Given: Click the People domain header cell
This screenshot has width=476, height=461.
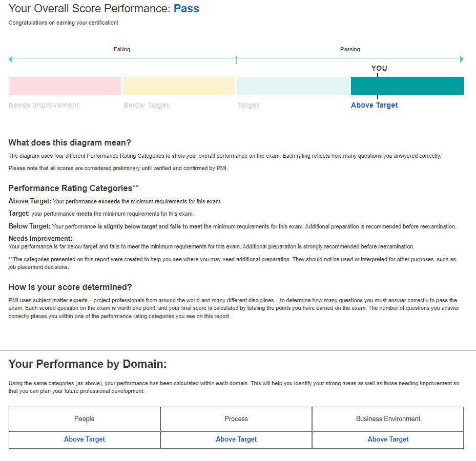Looking at the screenshot, I should [85, 419].
